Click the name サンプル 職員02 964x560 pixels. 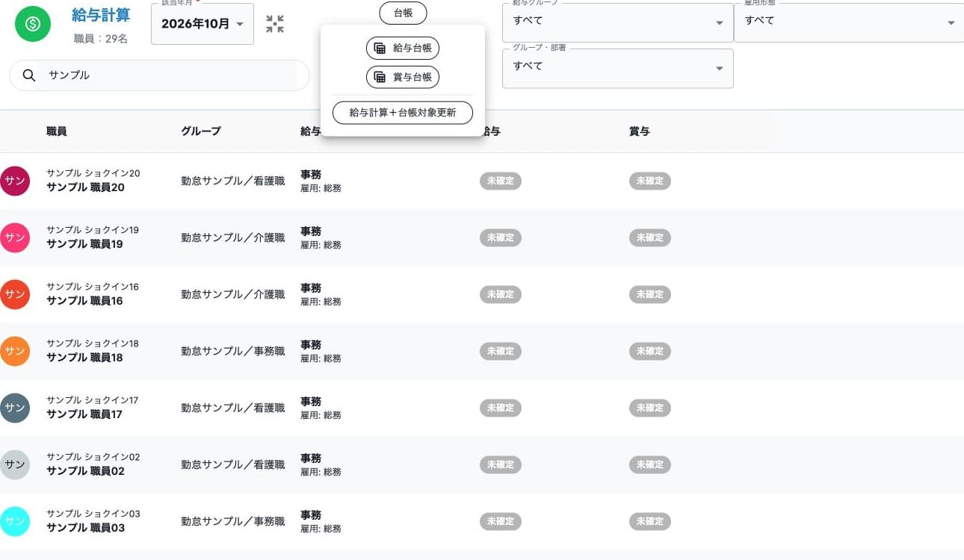tap(85, 471)
